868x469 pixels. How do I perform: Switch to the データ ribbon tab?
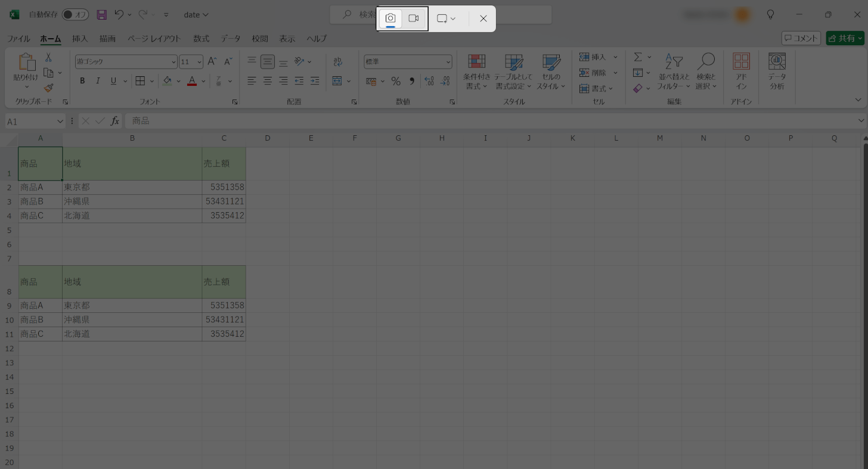tap(230, 38)
